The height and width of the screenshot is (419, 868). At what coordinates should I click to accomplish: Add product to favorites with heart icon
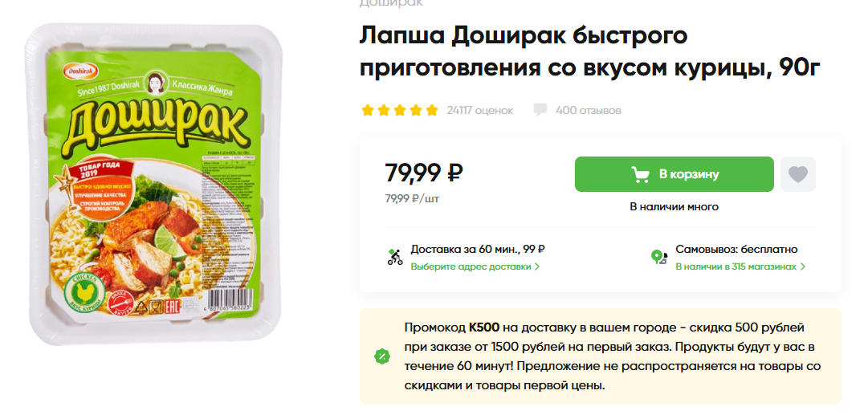[797, 174]
